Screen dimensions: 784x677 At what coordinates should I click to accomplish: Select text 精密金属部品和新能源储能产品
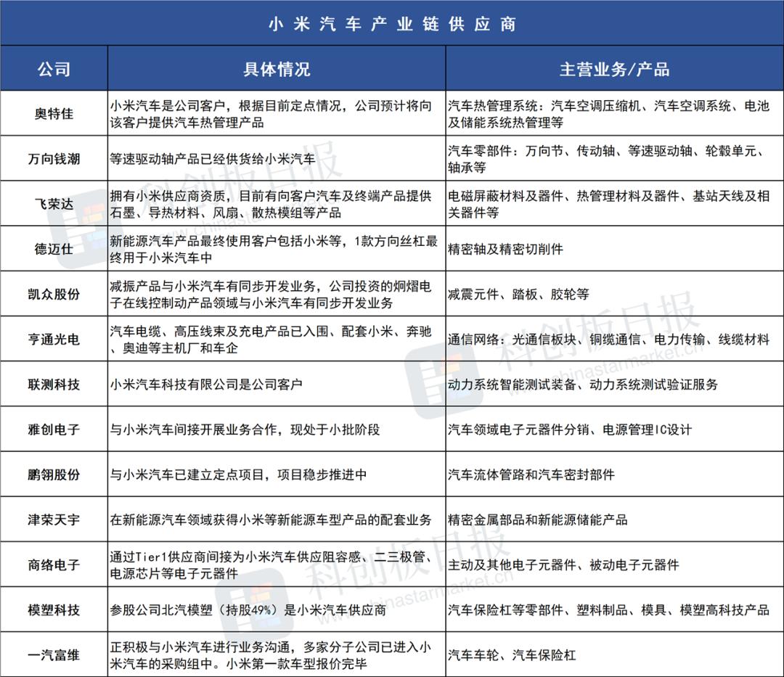click(537, 520)
